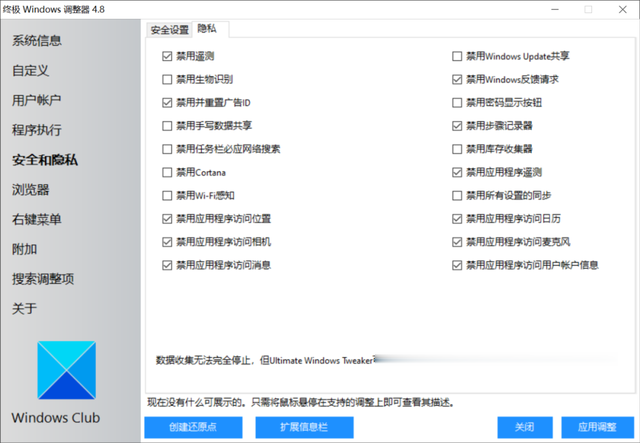The width and height of the screenshot is (640, 443).
Task: Tick 禁用Wi-Fi感知 checkbox
Action: pos(167,196)
